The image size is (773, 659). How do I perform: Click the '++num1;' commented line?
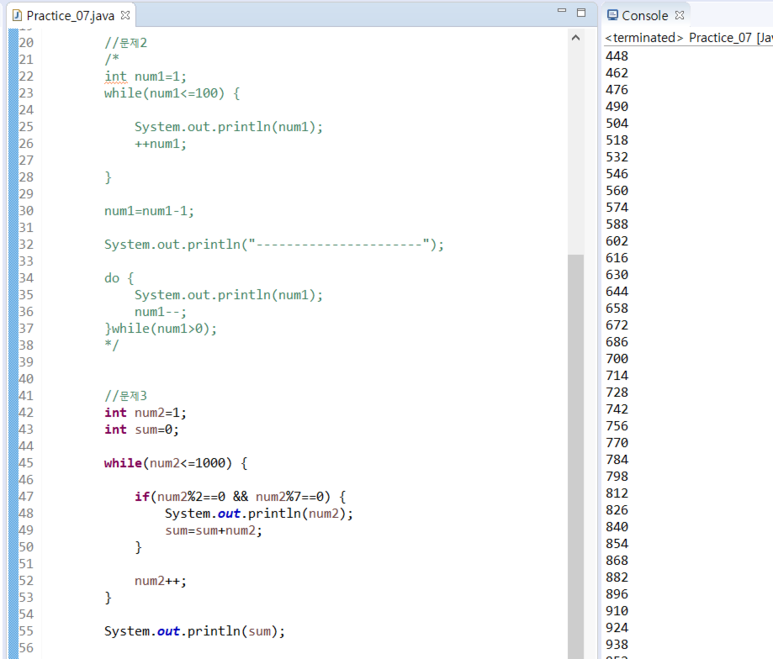point(160,144)
